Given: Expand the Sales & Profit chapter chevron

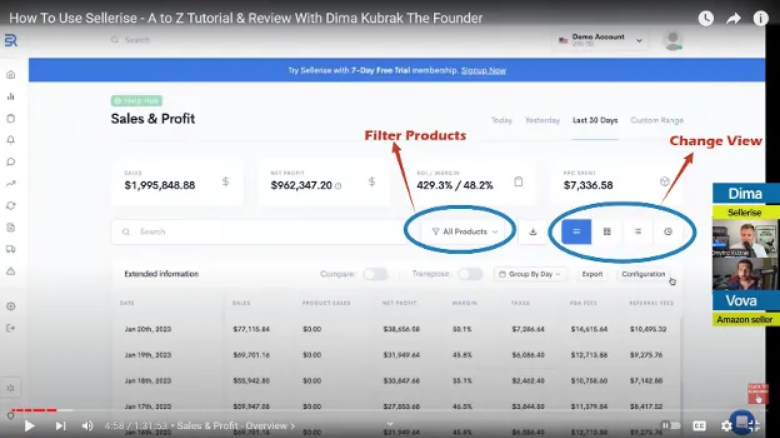Looking at the screenshot, I should point(292,426).
